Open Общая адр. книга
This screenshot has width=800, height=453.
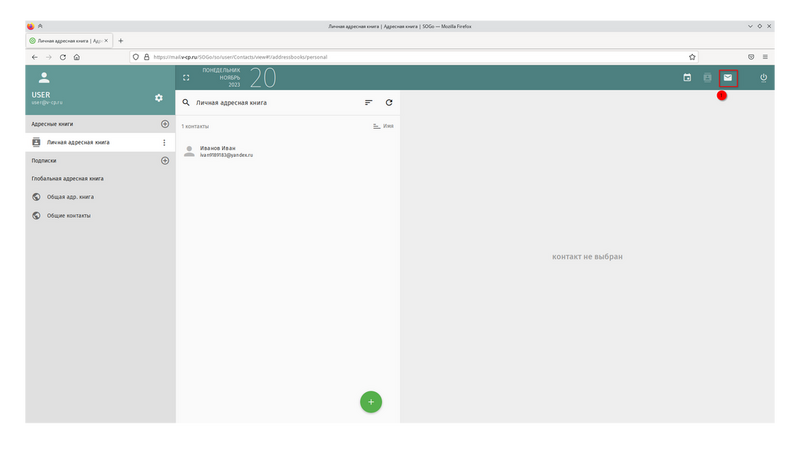coord(77,197)
